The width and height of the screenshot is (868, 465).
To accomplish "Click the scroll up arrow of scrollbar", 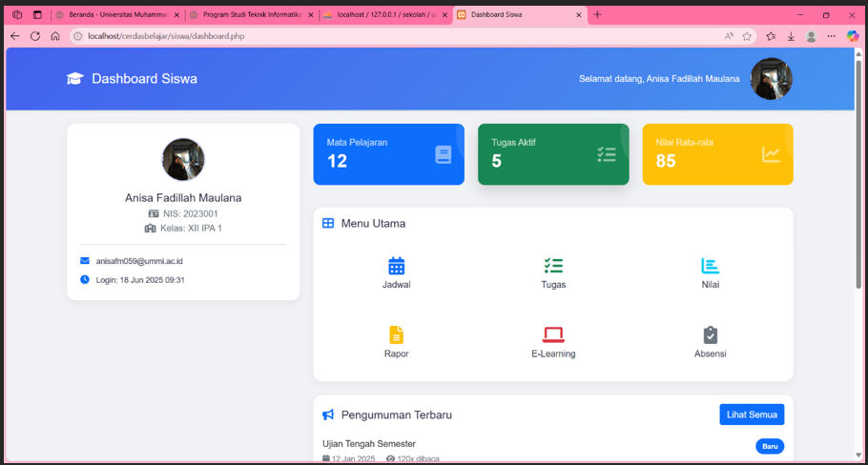I will point(858,53).
